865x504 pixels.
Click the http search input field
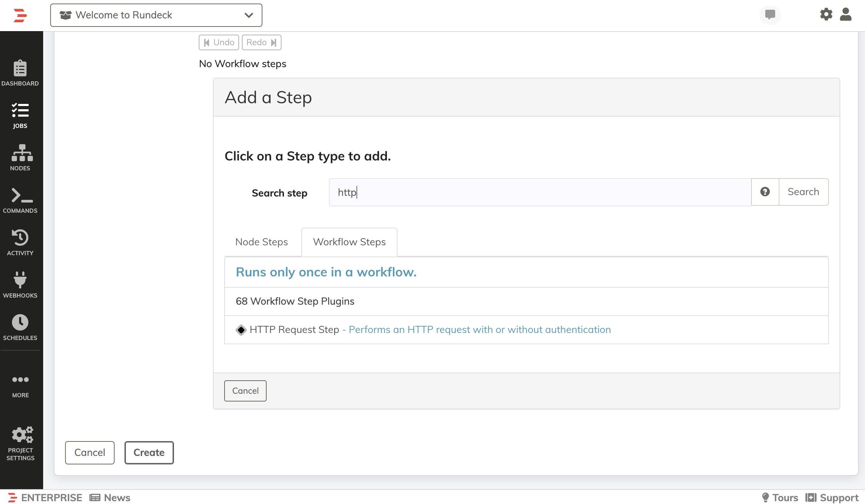point(540,192)
